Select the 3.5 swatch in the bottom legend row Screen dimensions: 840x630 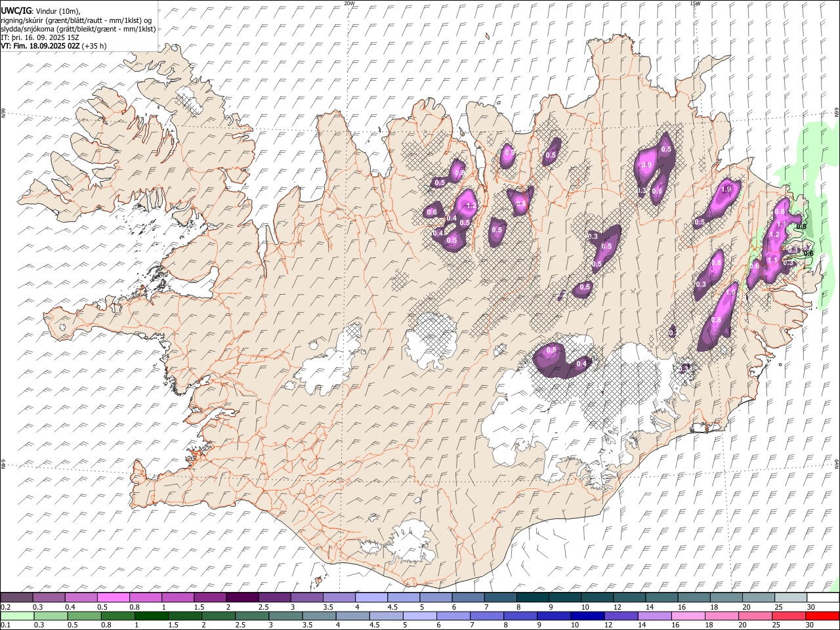click(319, 616)
